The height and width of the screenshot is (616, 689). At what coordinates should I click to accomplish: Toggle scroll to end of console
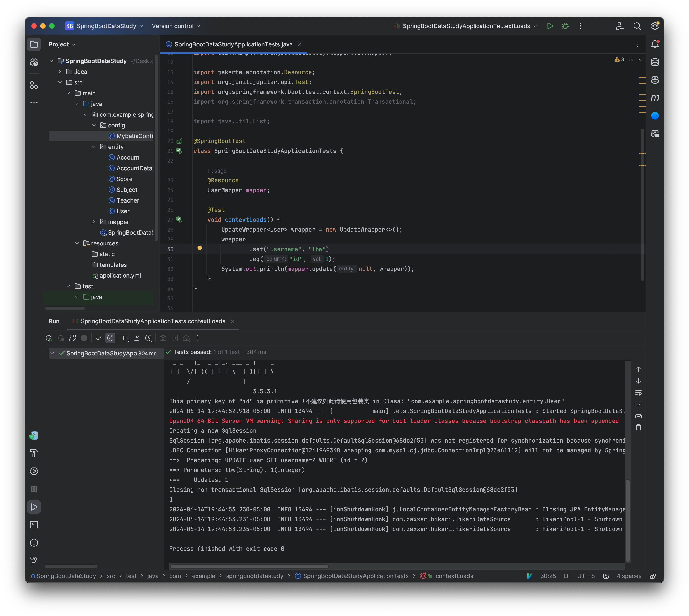[x=639, y=405]
